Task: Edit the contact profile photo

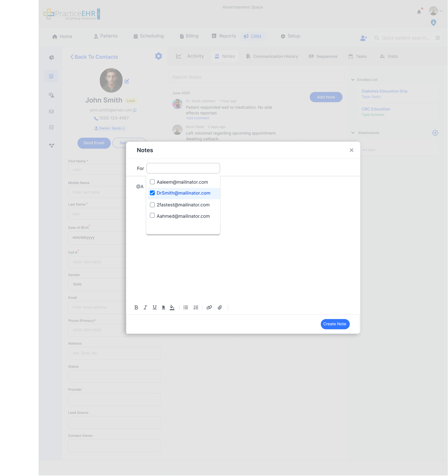Action: point(127,81)
